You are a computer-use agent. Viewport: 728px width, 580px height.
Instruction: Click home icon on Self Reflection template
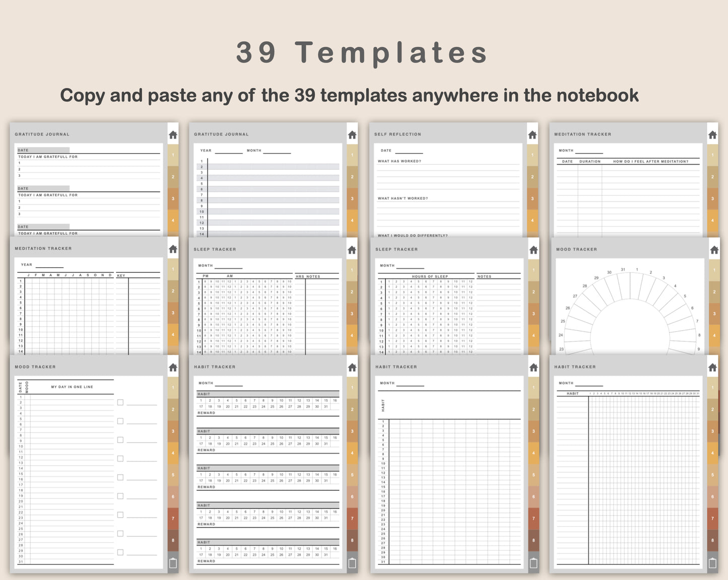[532, 135]
